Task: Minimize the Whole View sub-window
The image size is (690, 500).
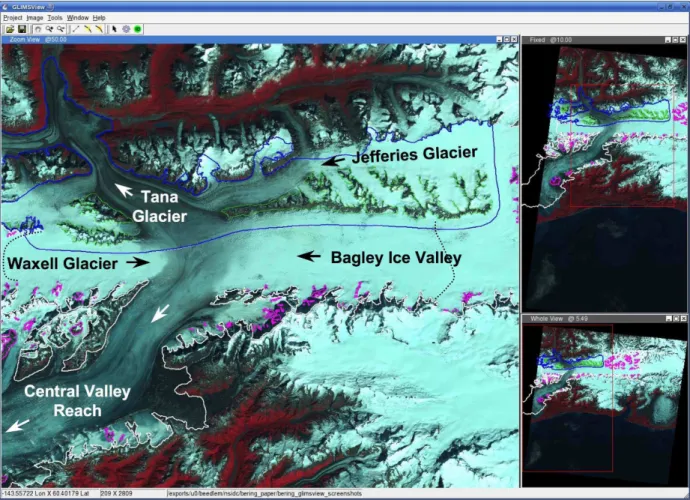Action: 669,319
